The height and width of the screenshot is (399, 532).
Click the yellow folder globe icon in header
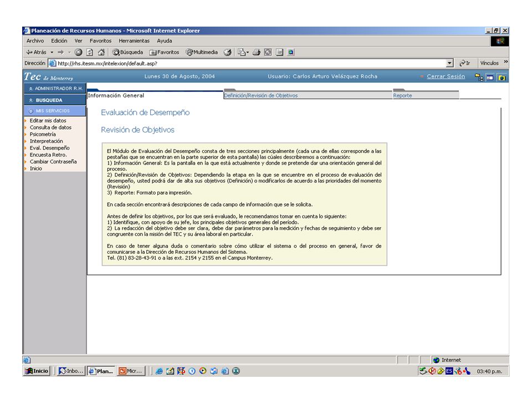pos(502,78)
